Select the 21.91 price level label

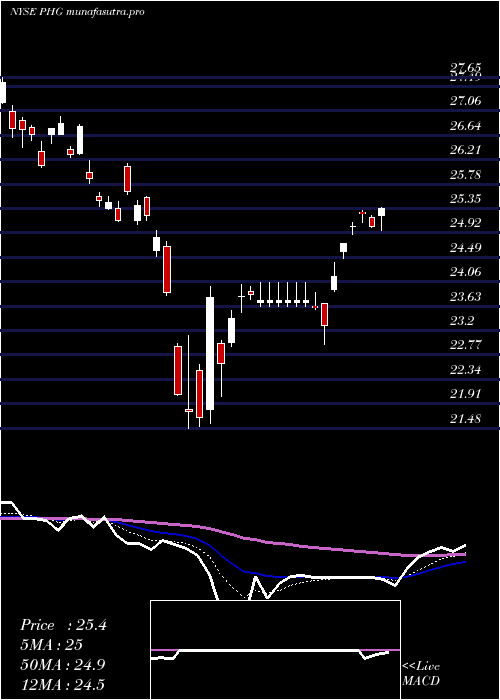pos(466,394)
